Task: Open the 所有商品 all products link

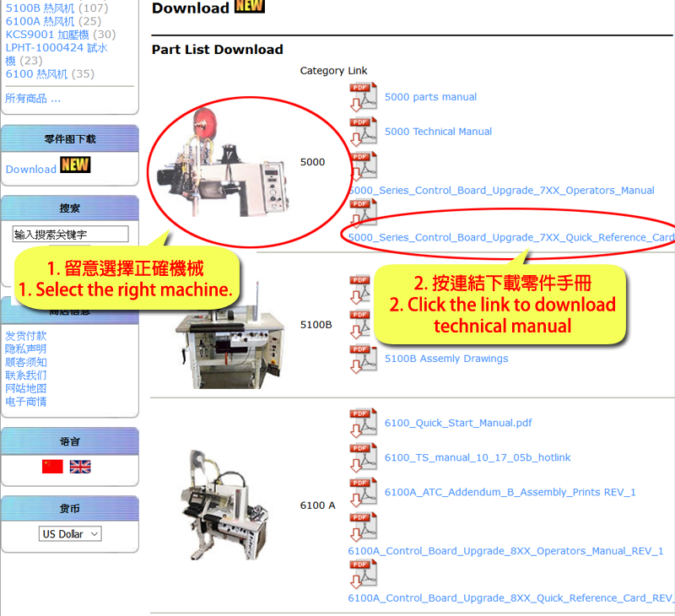Action: 33,99
